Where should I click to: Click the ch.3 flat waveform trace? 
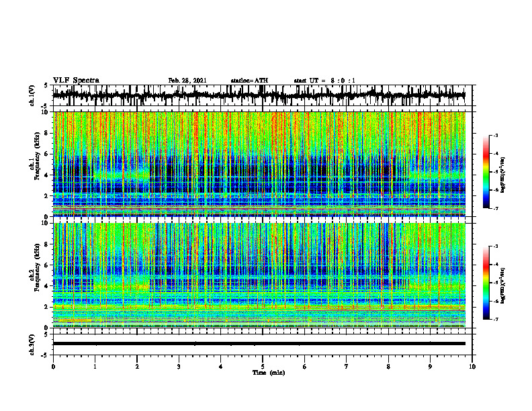click(259, 344)
